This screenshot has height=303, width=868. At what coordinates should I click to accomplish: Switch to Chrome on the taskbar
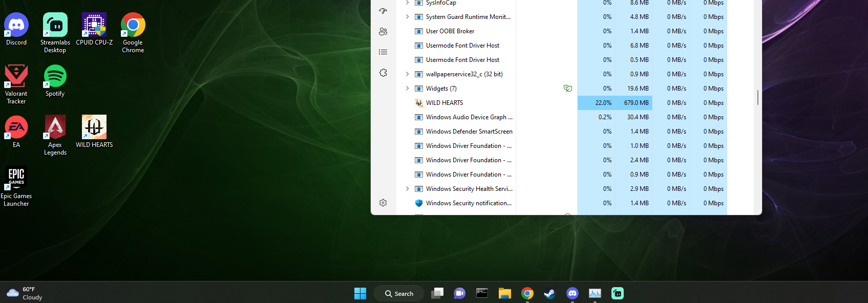pos(527,293)
